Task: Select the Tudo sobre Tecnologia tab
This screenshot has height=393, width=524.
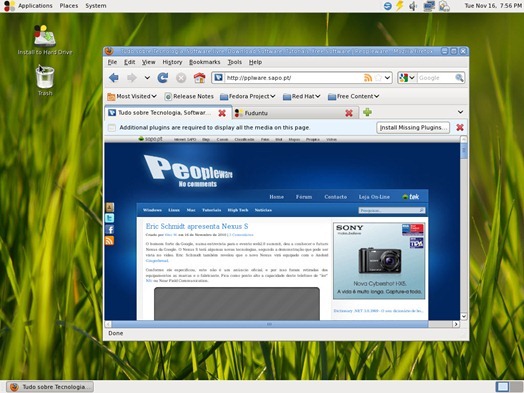Action: coord(168,113)
